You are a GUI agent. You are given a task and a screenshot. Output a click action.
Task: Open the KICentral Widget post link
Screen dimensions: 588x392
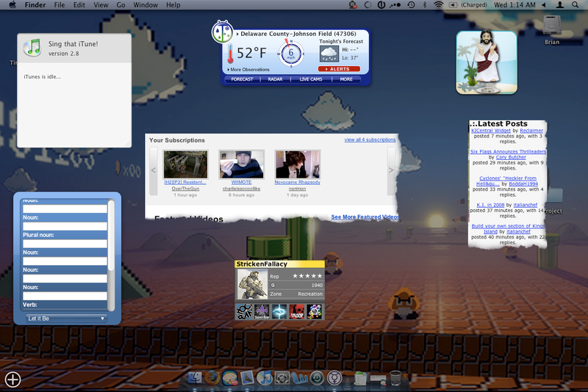pyautogui.click(x=491, y=131)
